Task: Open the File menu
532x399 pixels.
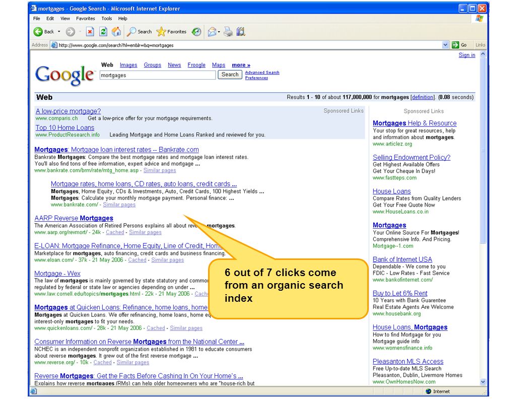Action: point(37,18)
